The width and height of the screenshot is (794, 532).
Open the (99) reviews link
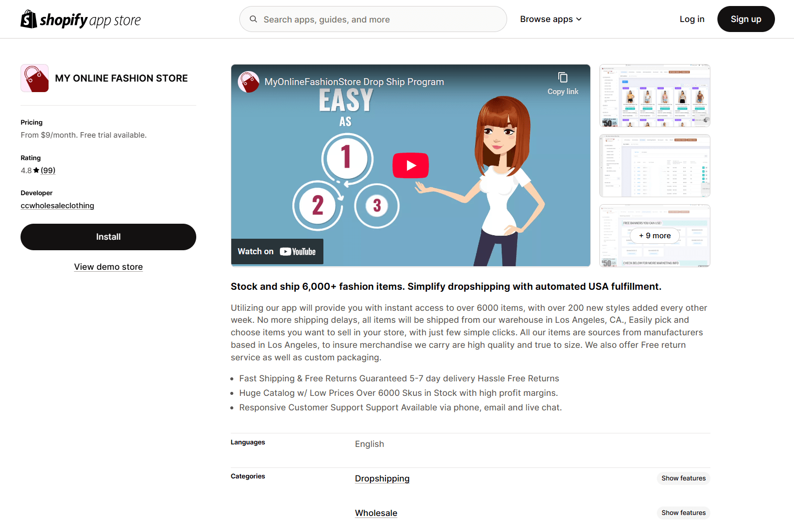click(x=48, y=171)
